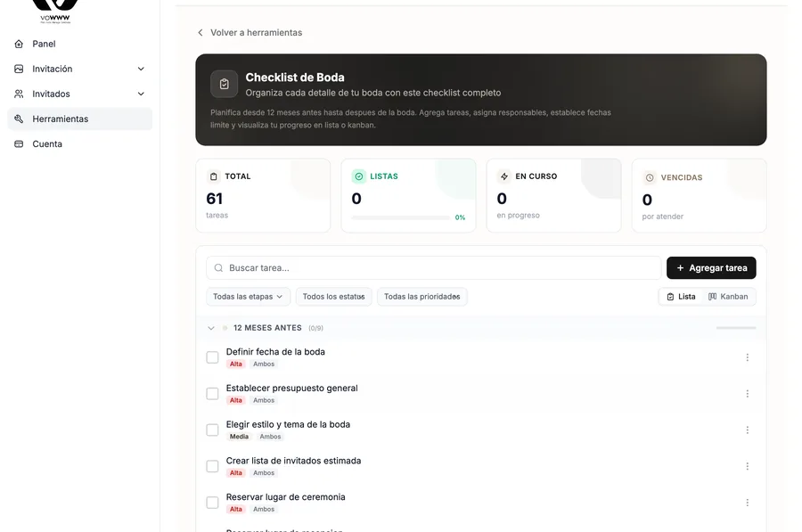The height and width of the screenshot is (532, 802).
Task: Click 'en progreso' text on EN CURSO card
Action: point(518,216)
